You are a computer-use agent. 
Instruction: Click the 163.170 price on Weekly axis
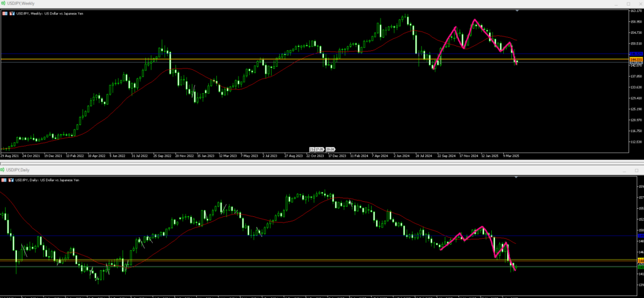pyautogui.click(x=636, y=11)
